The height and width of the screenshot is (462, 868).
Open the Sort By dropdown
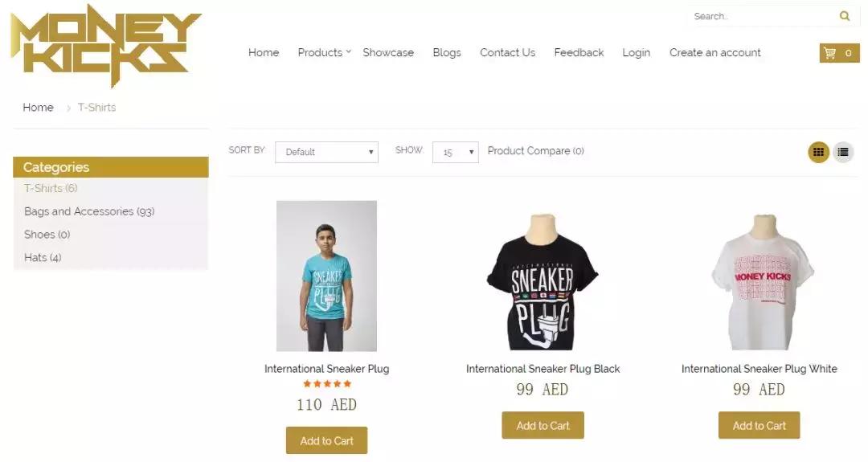click(326, 152)
